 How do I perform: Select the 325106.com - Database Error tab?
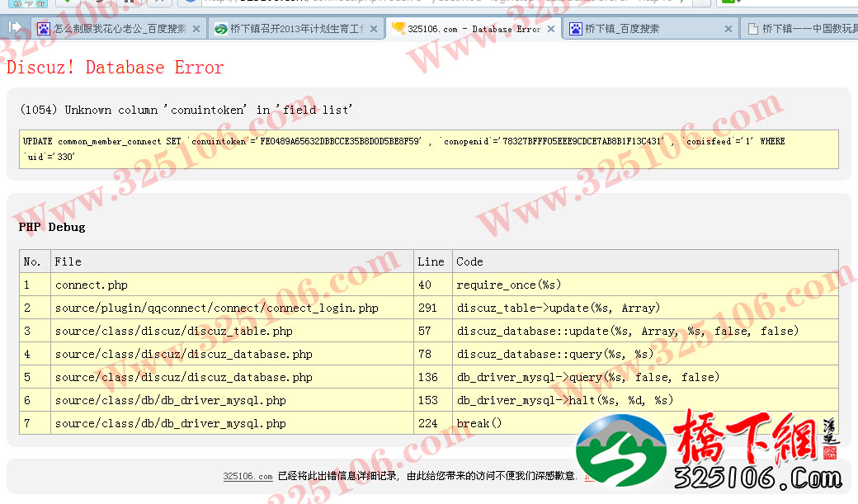(474, 28)
